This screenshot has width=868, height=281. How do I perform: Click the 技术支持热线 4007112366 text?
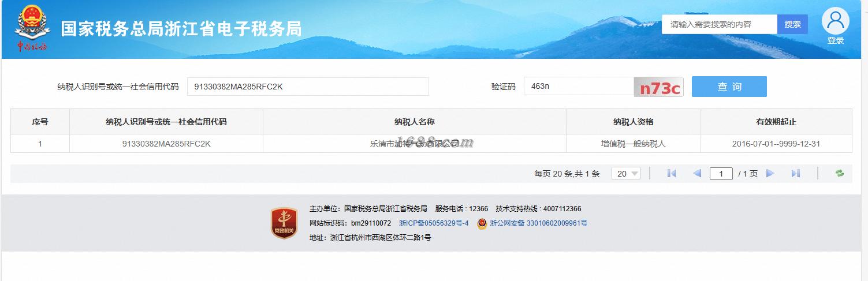pos(538,209)
